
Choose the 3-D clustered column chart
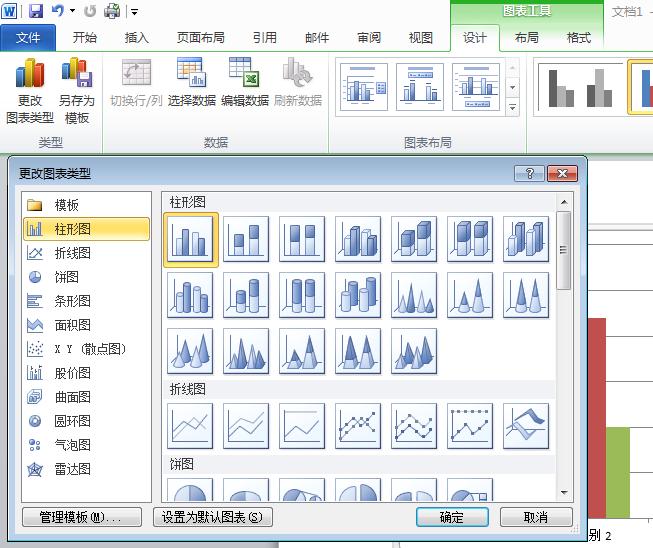[358, 239]
